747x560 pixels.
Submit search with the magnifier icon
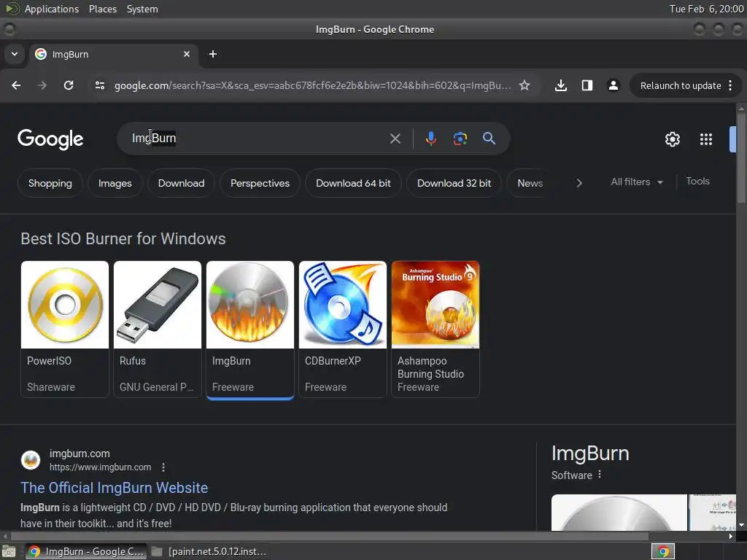point(489,139)
